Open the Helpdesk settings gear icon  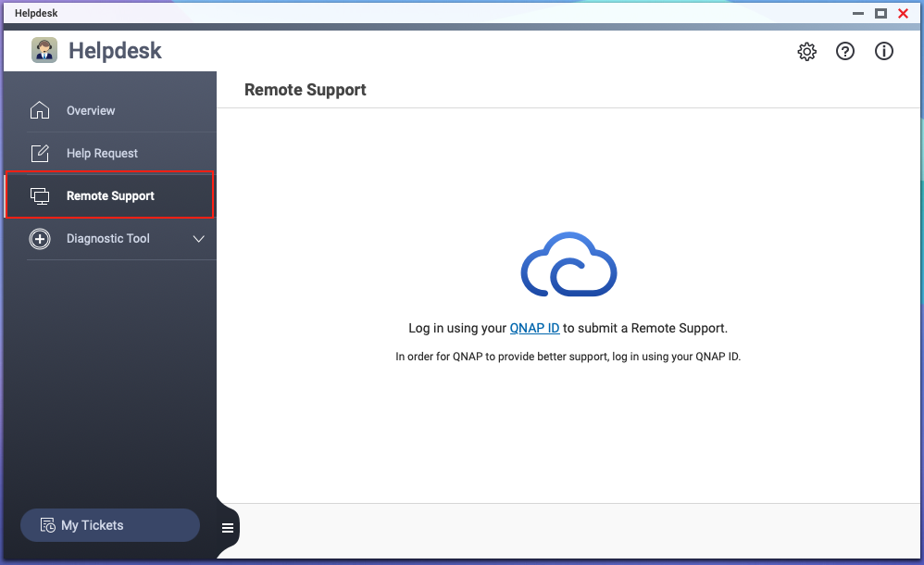[806, 52]
